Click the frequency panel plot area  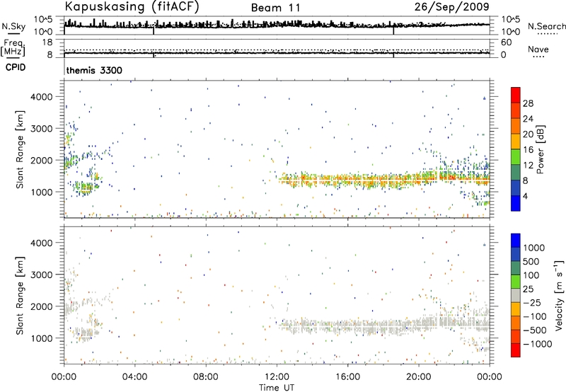tap(277, 48)
